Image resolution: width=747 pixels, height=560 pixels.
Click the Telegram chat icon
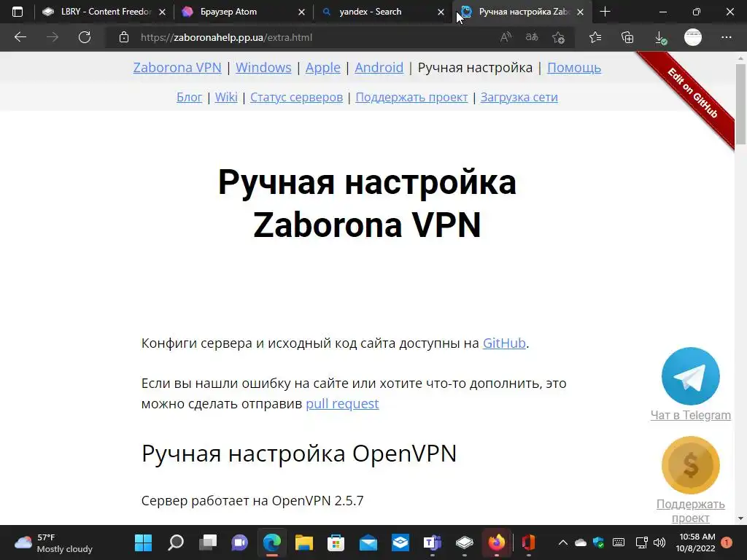click(691, 376)
